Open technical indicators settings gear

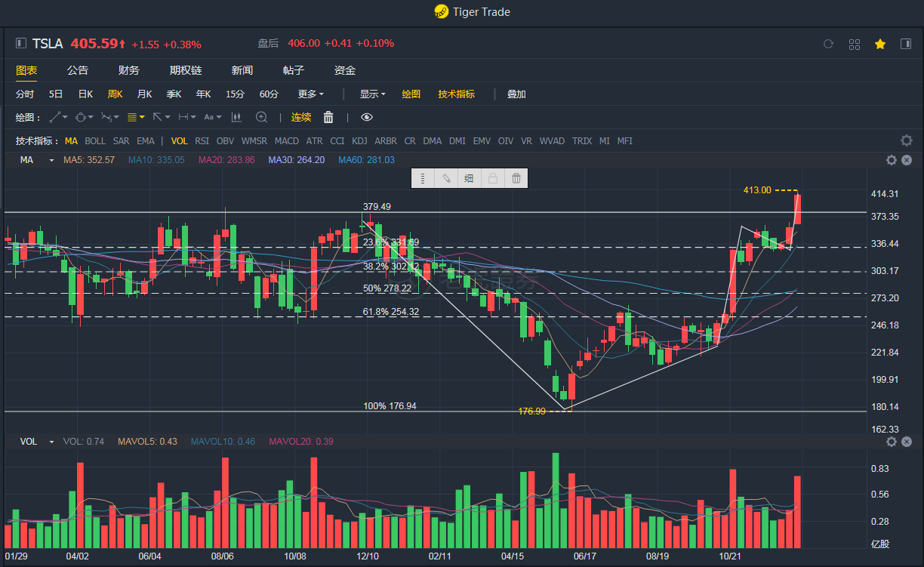(x=906, y=140)
